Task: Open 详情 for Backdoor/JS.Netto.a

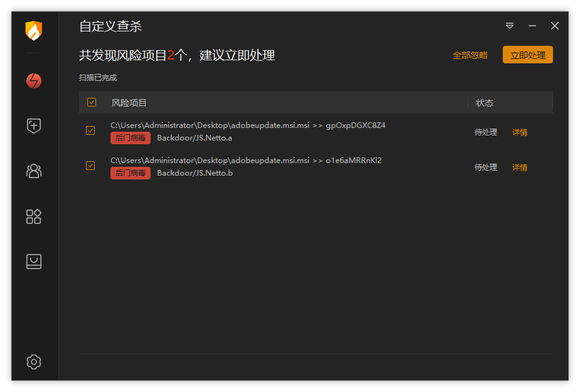Action: tap(520, 132)
